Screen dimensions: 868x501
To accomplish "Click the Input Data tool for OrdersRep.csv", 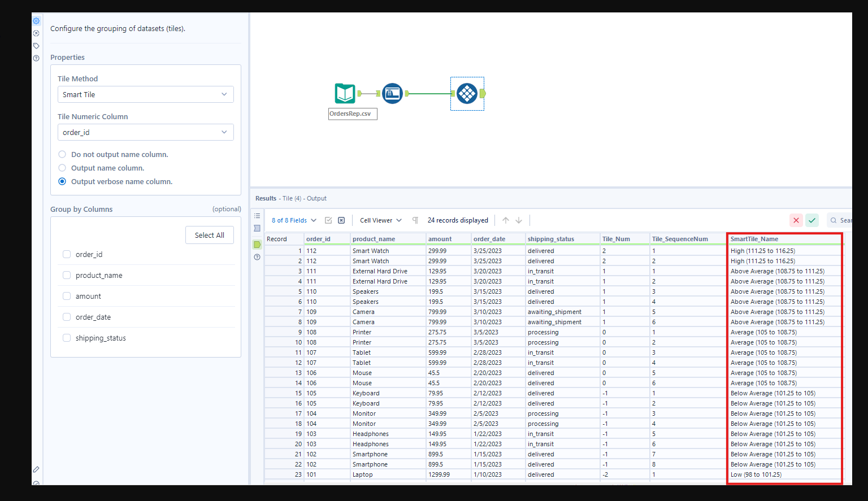I will pos(345,93).
